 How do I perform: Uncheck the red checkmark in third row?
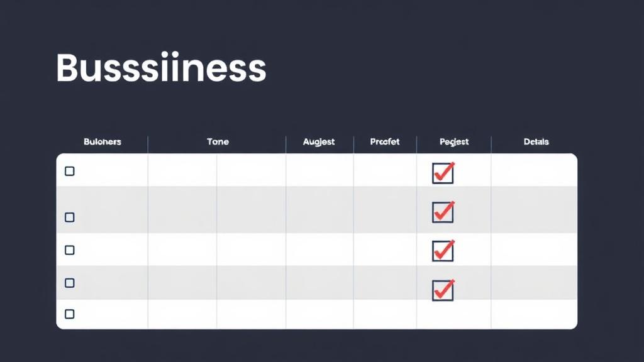[443, 251]
